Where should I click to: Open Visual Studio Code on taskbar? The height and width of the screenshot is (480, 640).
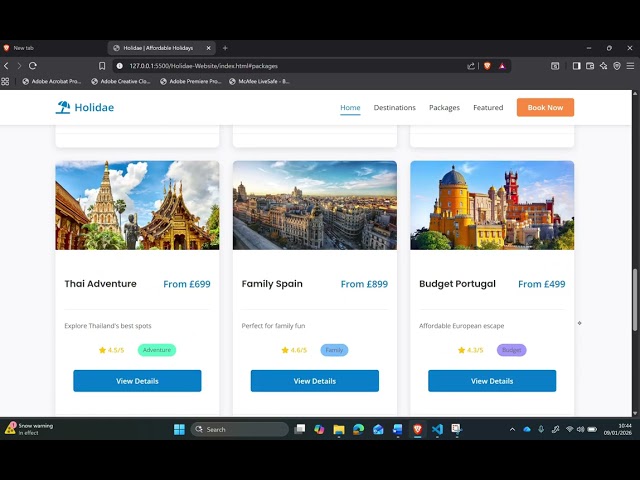click(437, 429)
